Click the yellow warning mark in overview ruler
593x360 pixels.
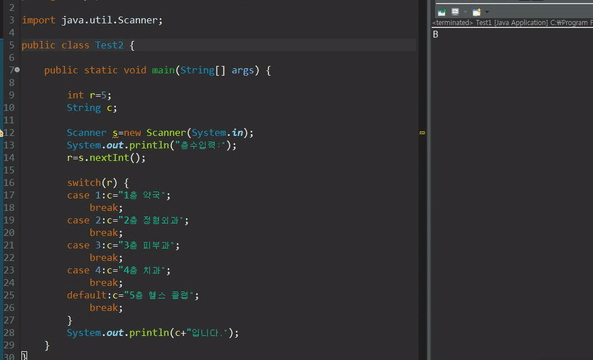click(422, 133)
